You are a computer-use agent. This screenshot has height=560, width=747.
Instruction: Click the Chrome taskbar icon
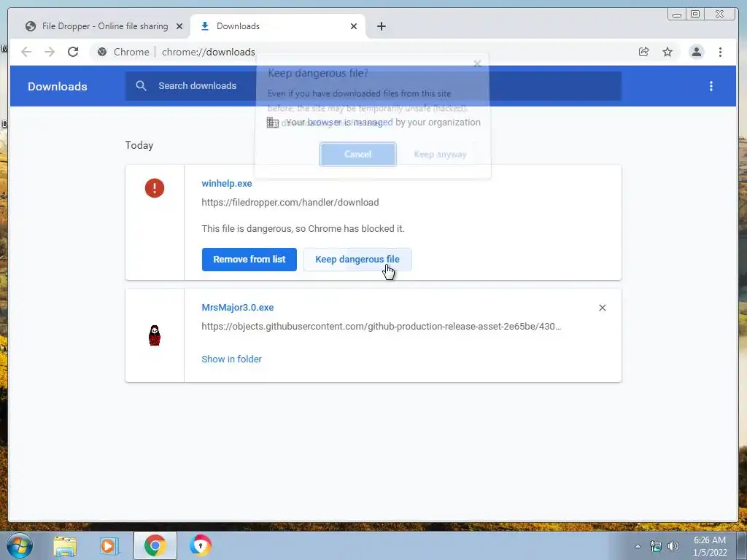[x=155, y=545]
